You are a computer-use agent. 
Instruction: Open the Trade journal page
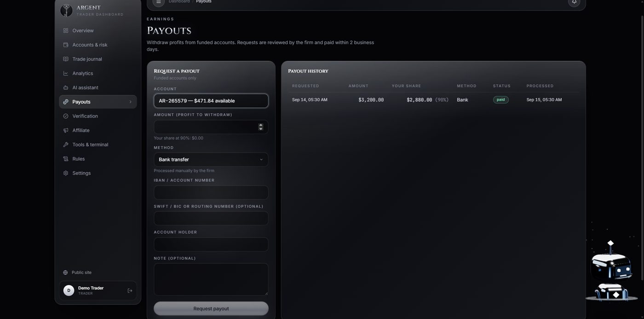pyautogui.click(x=98, y=59)
